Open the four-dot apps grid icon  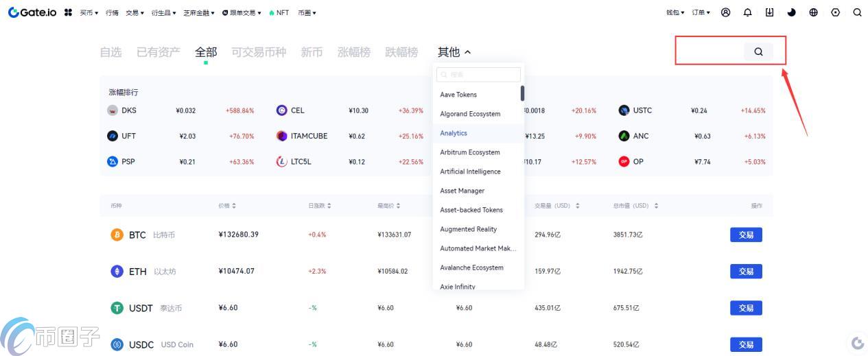[x=68, y=12]
